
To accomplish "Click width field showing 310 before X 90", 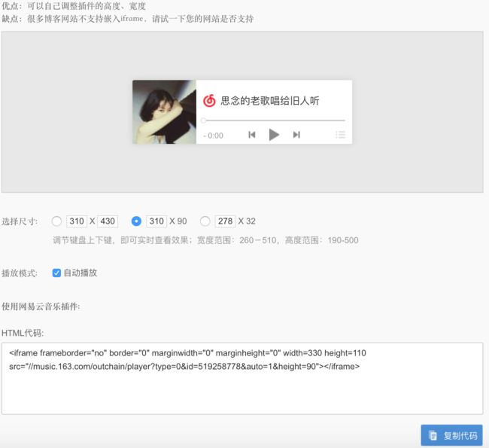I will [156, 221].
